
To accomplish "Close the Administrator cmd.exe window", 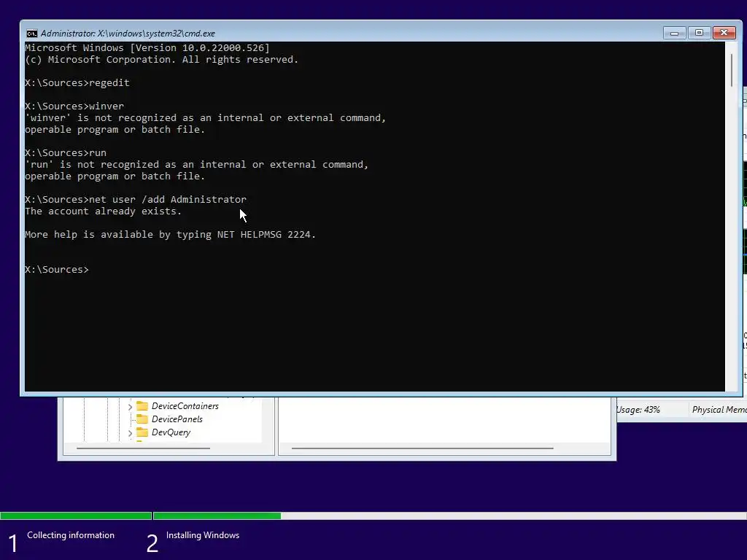I will [x=724, y=33].
